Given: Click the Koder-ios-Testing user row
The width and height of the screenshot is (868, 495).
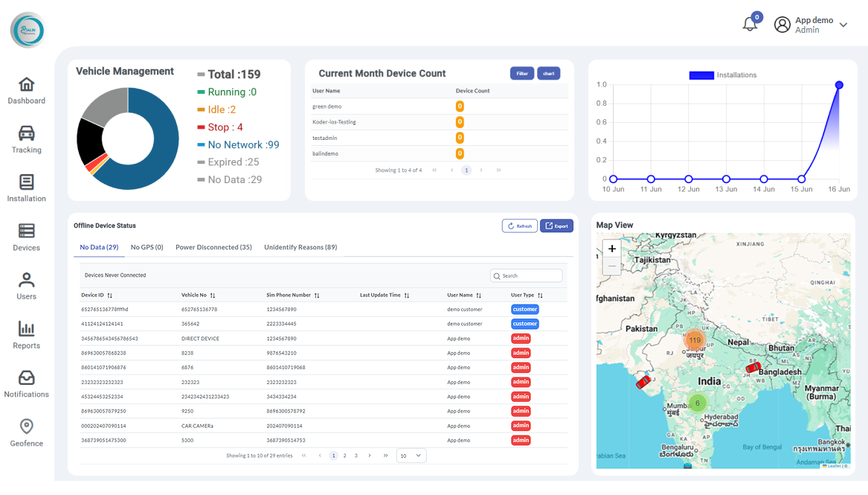Looking at the screenshot, I should pyautogui.click(x=440, y=122).
